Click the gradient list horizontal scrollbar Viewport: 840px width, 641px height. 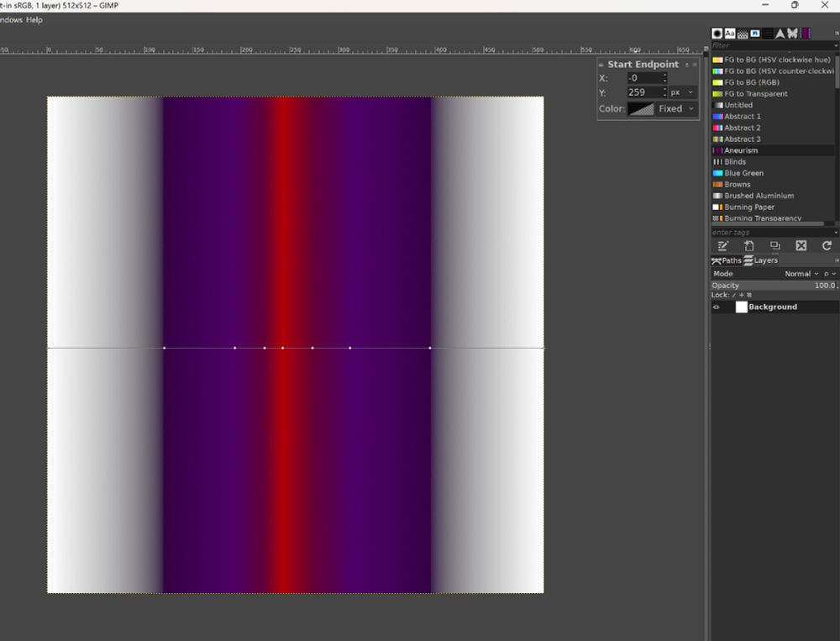768,224
